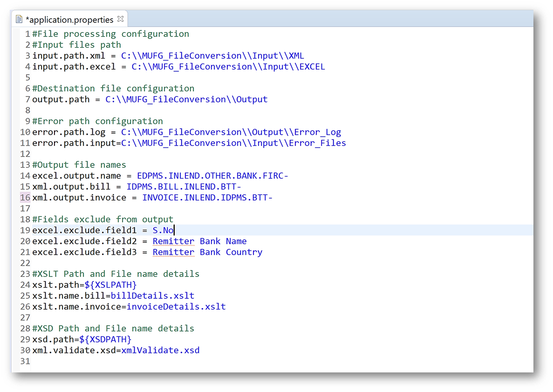Click Remitter Bank Country value text
The height and width of the screenshot is (392, 553).
coord(207,252)
